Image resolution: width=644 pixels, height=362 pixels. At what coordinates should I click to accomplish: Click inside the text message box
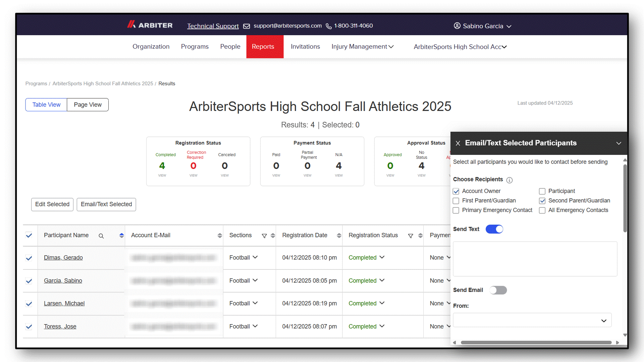pos(535,259)
